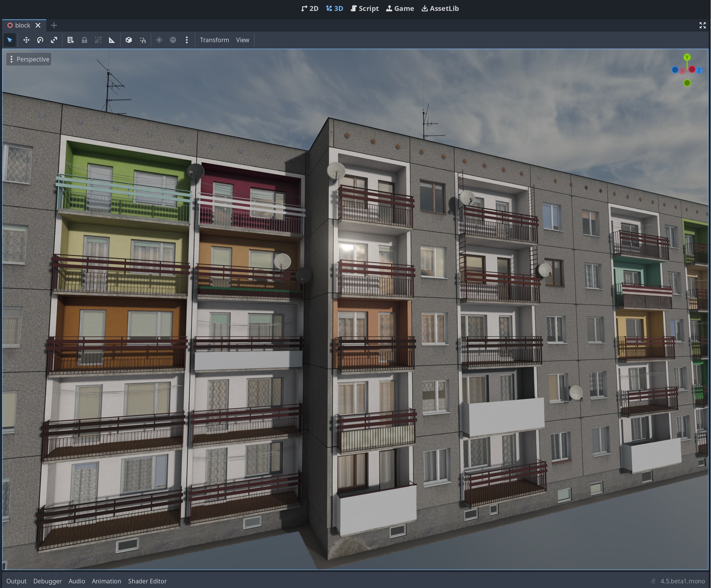
Task: Open sun and environment settings three-dots menu
Action: (x=187, y=40)
